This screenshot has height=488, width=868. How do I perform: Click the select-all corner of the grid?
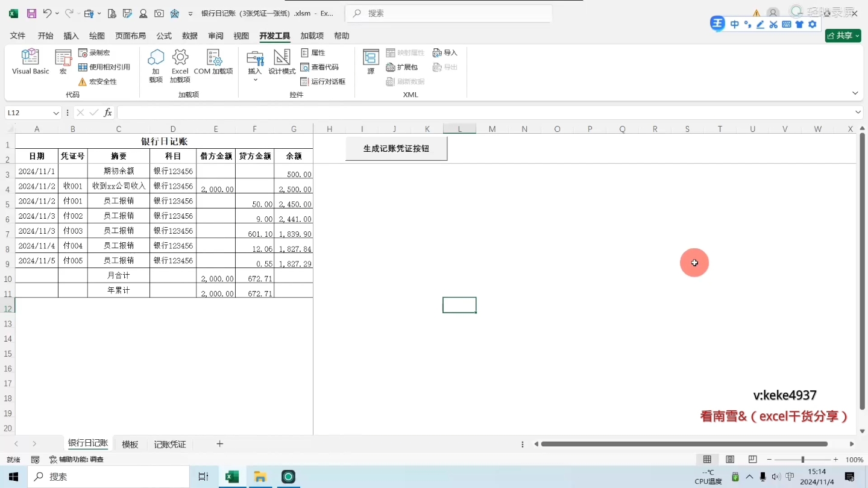[8, 129]
